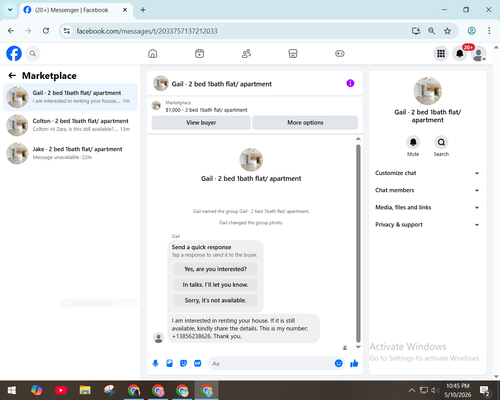Open the taskbar volume icon
The height and width of the screenshot is (400, 500).
coord(435,390)
